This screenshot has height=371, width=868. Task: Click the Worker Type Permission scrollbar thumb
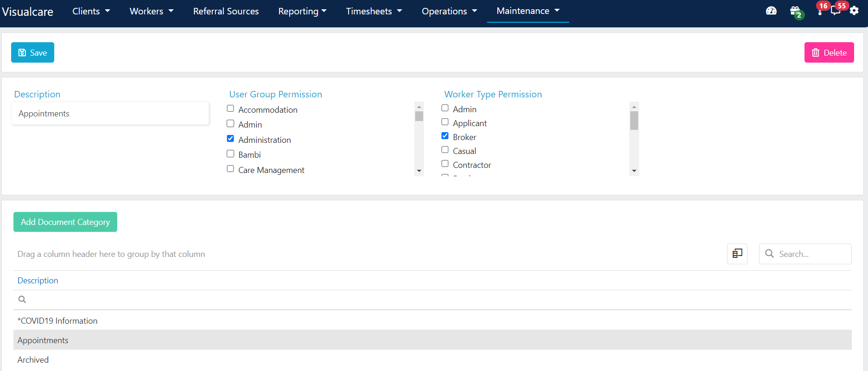coord(634,121)
